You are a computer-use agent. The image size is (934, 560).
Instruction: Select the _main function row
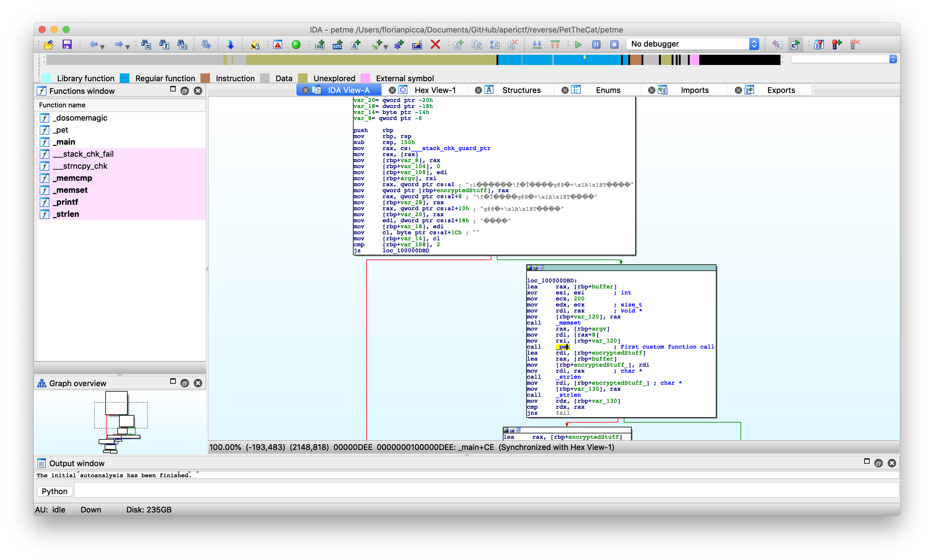(x=121, y=142)
